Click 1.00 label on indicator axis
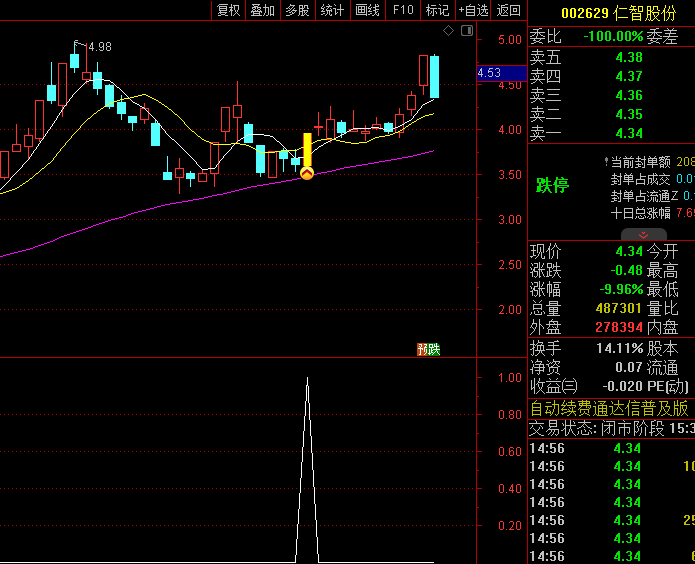The height and width of the screenshot is (564, 695). pos(510,378)
